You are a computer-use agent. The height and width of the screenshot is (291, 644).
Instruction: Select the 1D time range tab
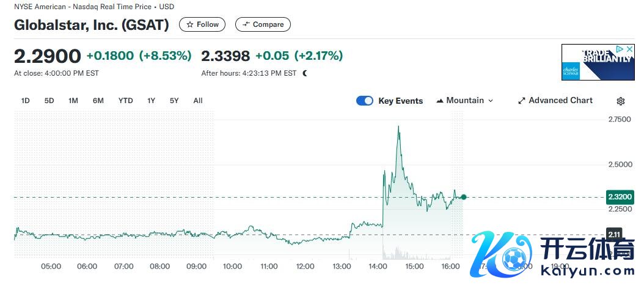pos(26,101)
